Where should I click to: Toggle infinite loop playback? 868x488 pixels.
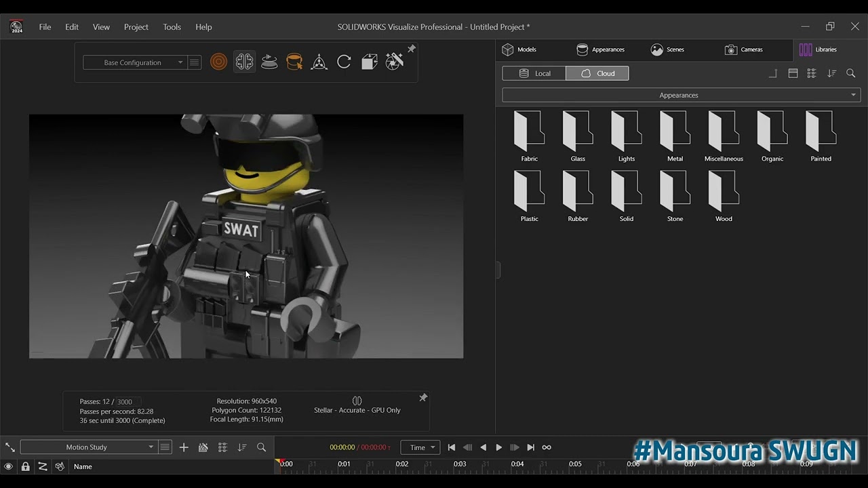(x=547, y=447)
